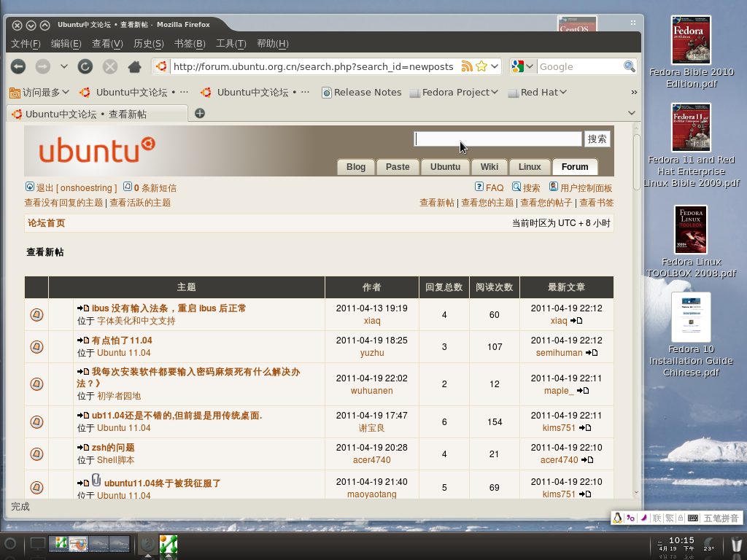This screenshot has height=560, width=747.
Task: Click the magnifier in the Google search box
Action: click(630, 66)
